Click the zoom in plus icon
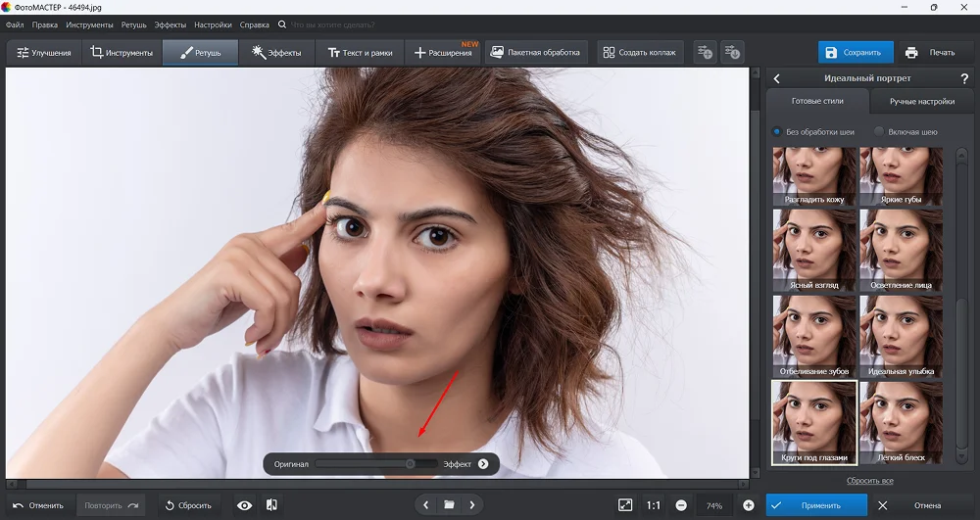980x520 pixels. coord(748,505)
